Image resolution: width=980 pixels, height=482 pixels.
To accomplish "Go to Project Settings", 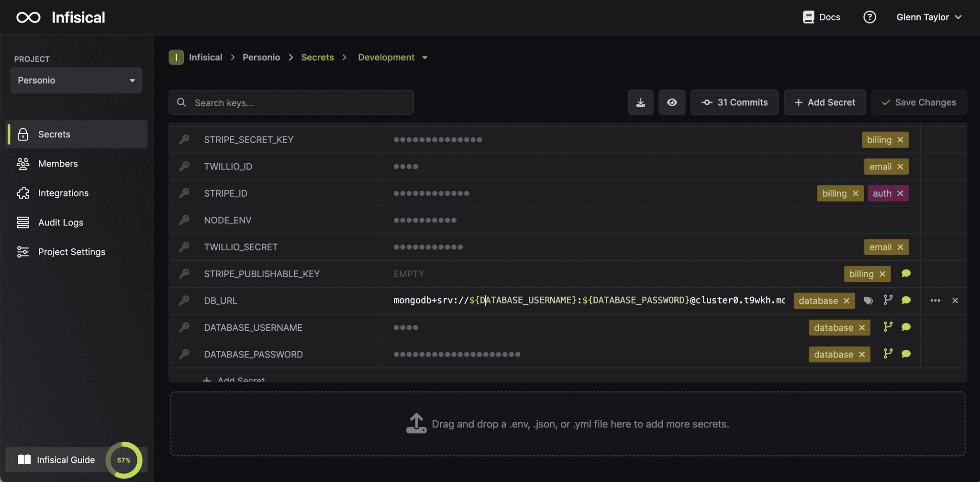I will tap(72, 251).
